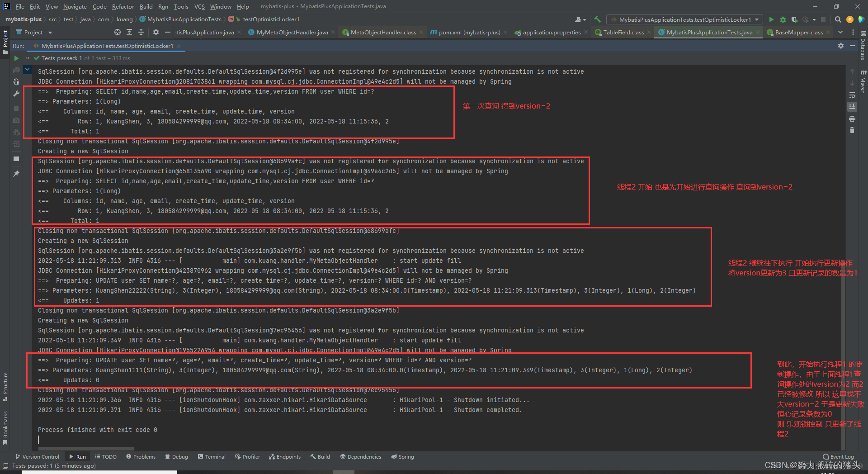Open Search Everywhere magnifier icon

click(x=838, y=19)
